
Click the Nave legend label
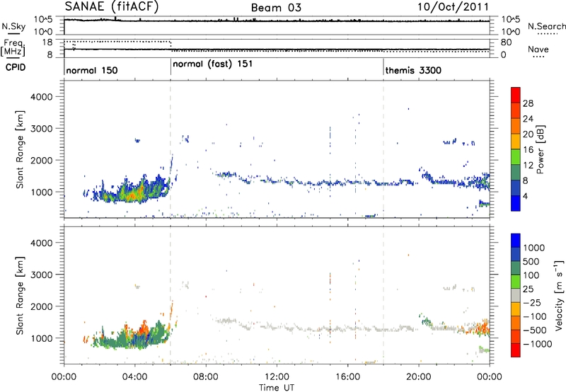pyautogui.click(x=538, y=50)
